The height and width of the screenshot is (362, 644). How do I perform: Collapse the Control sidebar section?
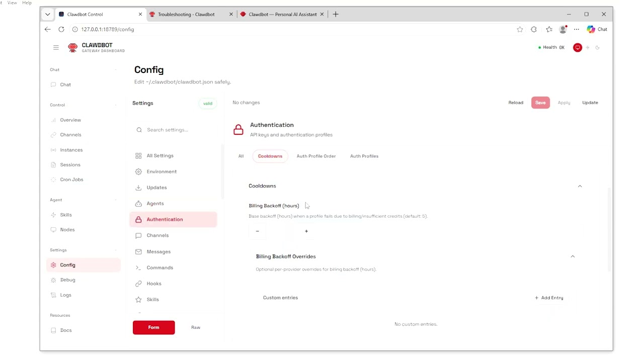point(116,105)
